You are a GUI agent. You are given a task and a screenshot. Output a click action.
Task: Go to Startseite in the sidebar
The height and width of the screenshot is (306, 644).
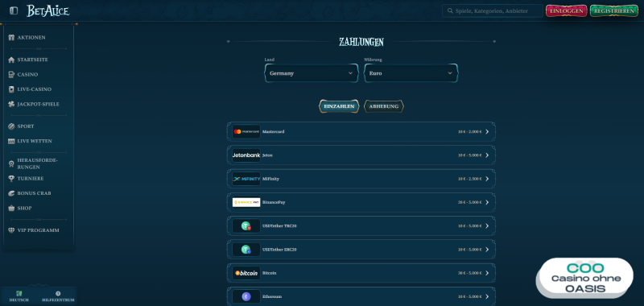click(x=32, y=60)
